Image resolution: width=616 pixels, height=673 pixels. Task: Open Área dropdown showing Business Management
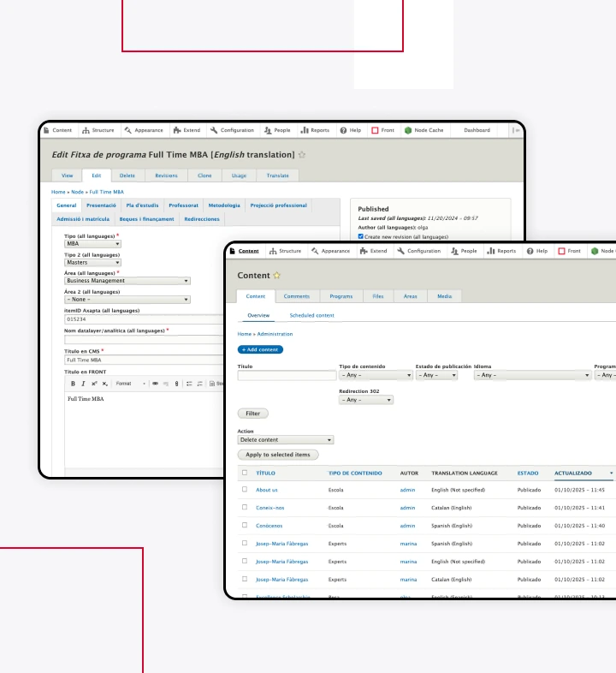tap(127, 281)
